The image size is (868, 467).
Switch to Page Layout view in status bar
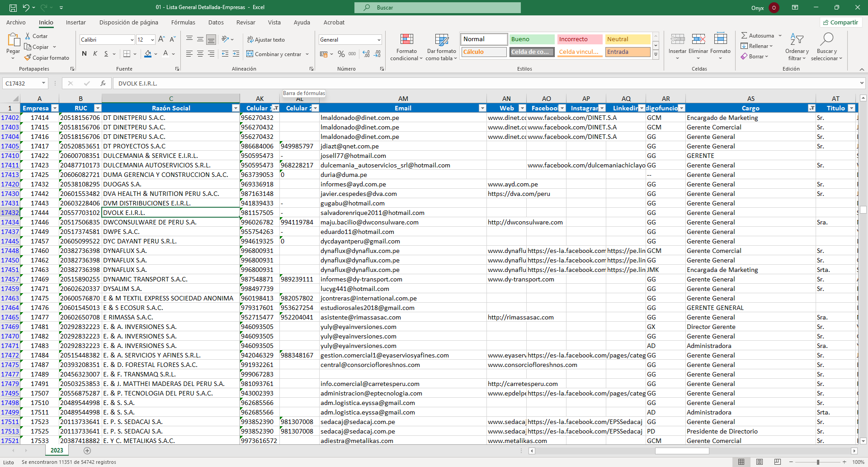pyautogui.click(x=759, y=462)
